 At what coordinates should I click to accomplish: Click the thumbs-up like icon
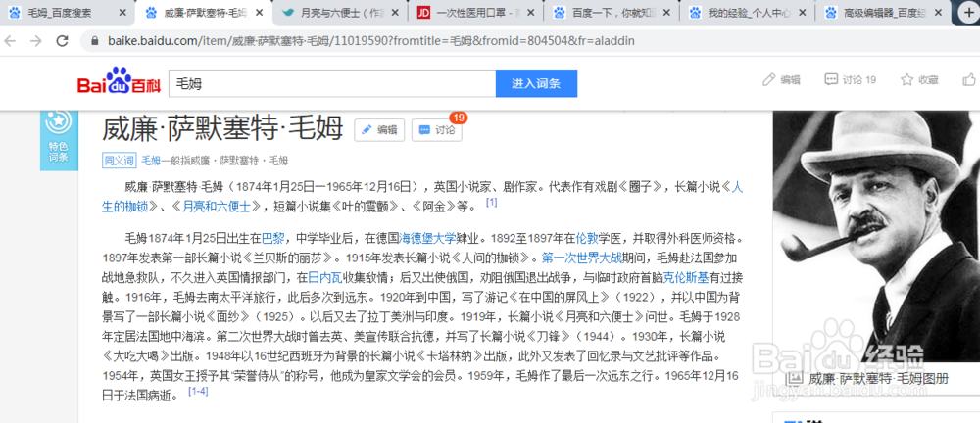pyautogui.click(x=969, y=80)
